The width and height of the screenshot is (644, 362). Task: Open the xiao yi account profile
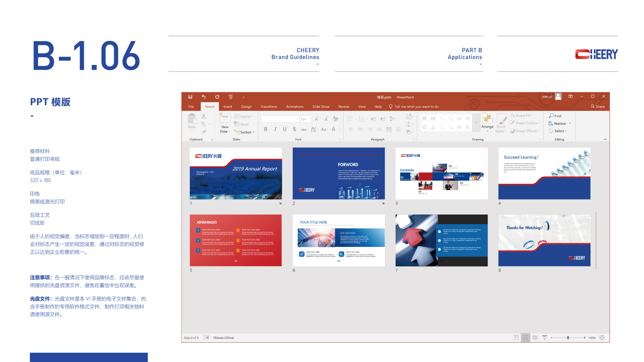point(552,97)
